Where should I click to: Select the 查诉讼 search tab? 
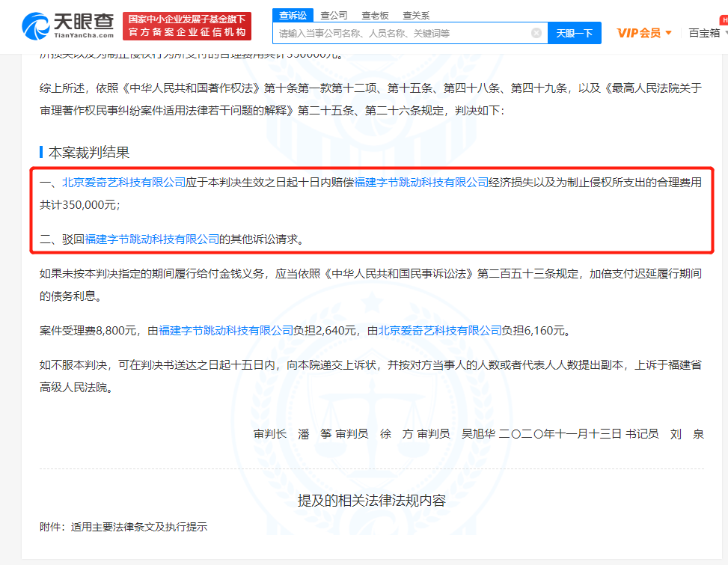[293, 15]
